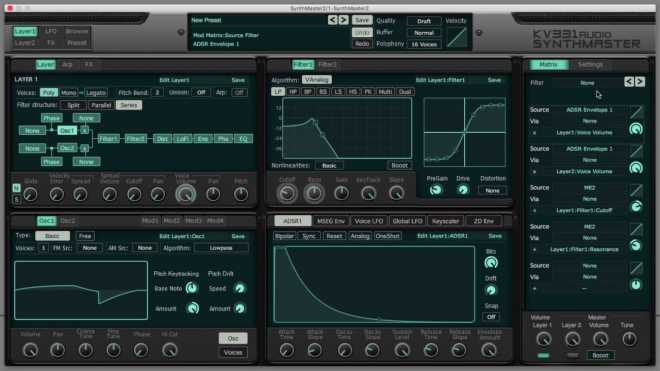660x371 pixels.
Task: Click the matrix filter next arrow
Action: (640, 82)
